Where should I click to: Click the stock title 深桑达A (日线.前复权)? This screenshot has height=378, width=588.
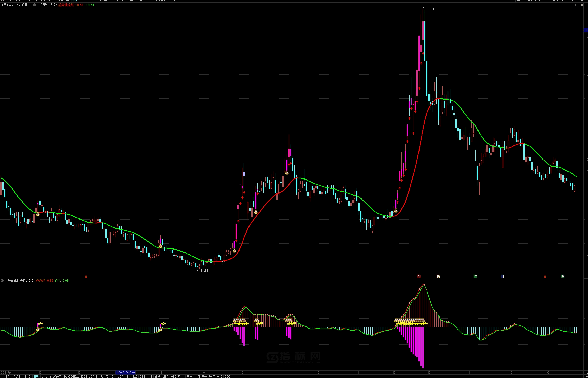[x=16, y=5]
